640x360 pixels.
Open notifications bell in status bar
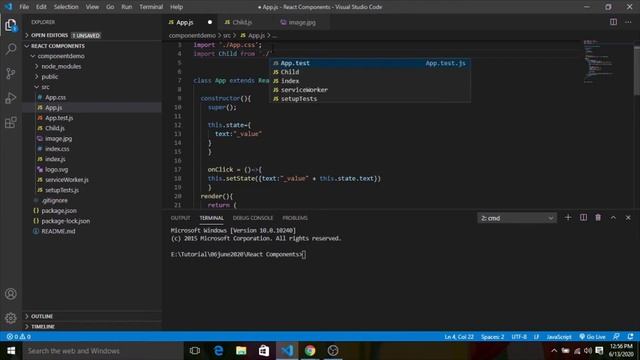click(x=631, y=337)
